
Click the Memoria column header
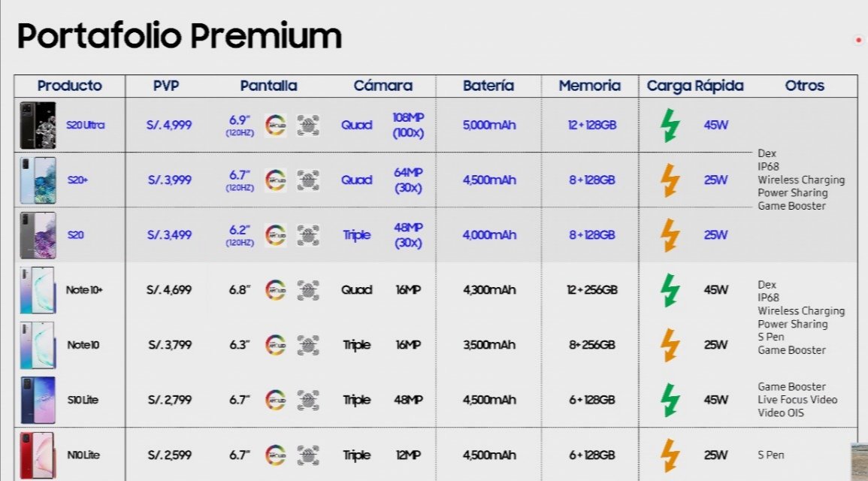[589, 86]
